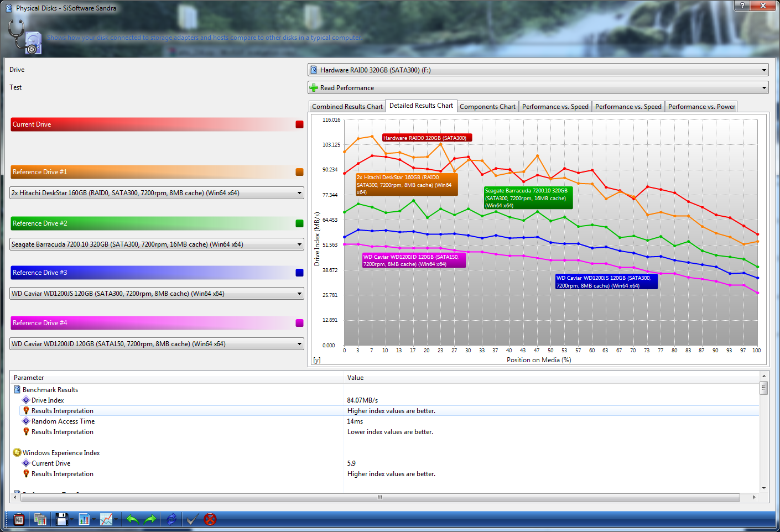Open the Test selection dropdown

click(538, 88)
